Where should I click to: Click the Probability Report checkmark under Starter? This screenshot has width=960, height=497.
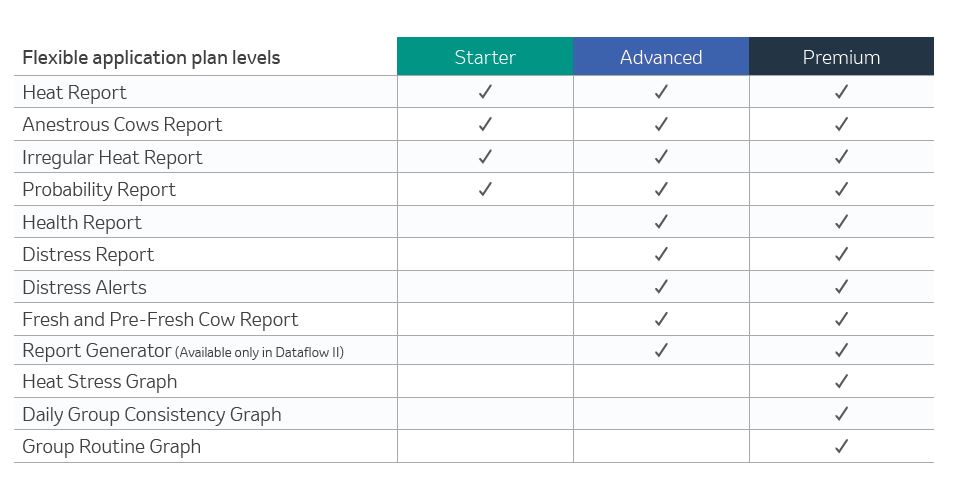[485, 189]
